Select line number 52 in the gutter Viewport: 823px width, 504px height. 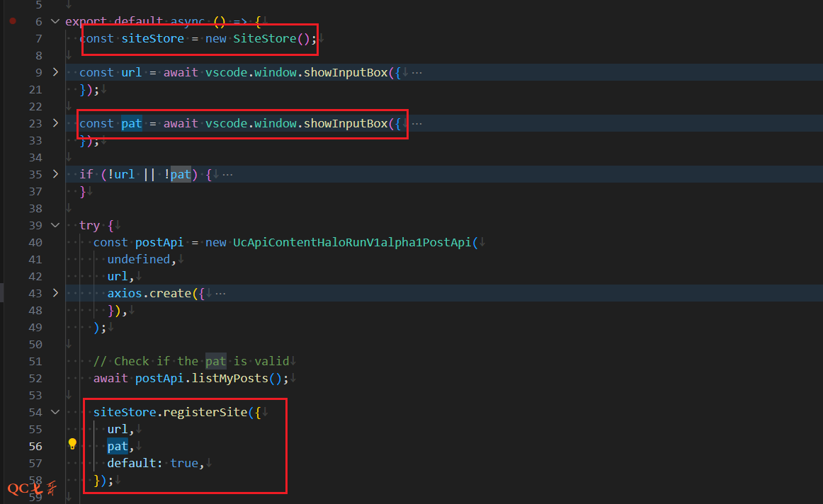35,378
